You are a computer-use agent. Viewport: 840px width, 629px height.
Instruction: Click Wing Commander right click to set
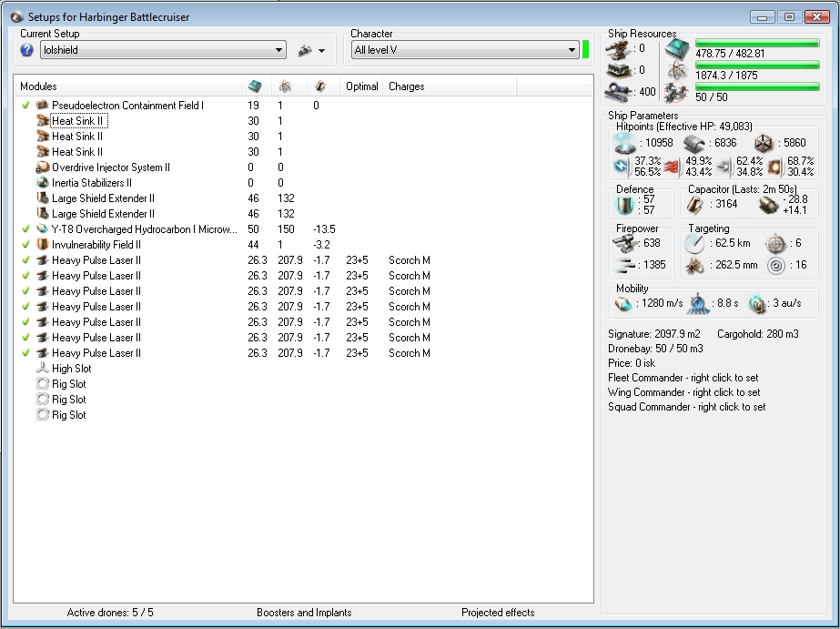pos(684,392)
